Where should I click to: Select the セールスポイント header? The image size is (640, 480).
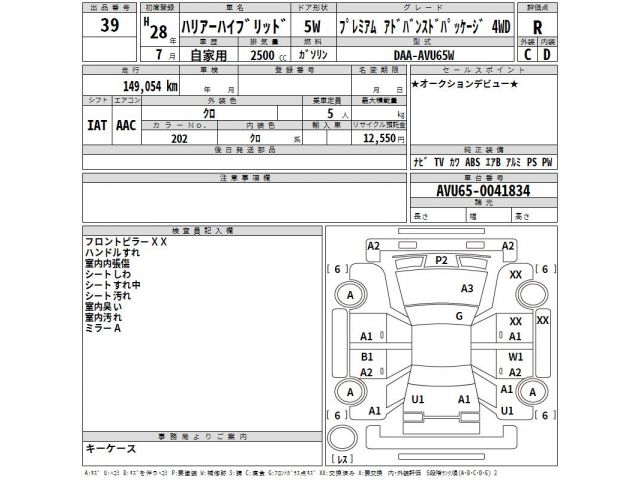click(x=484, y=70)
